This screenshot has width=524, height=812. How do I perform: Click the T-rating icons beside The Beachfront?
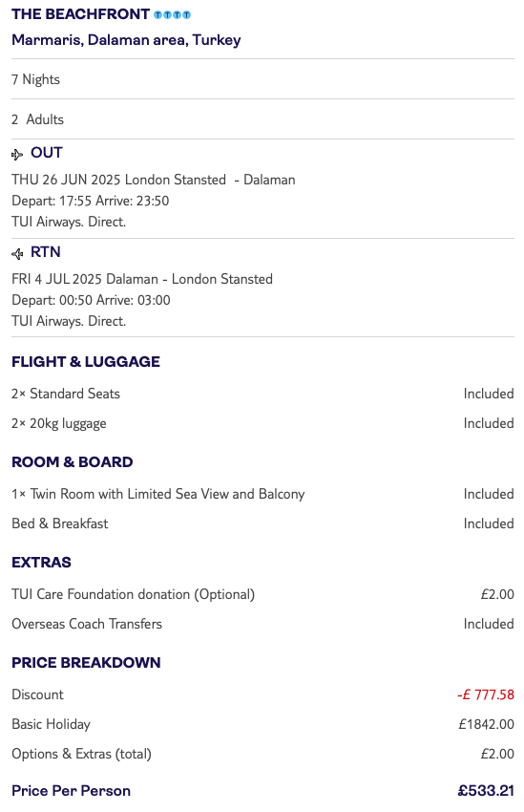pos(173,15)
